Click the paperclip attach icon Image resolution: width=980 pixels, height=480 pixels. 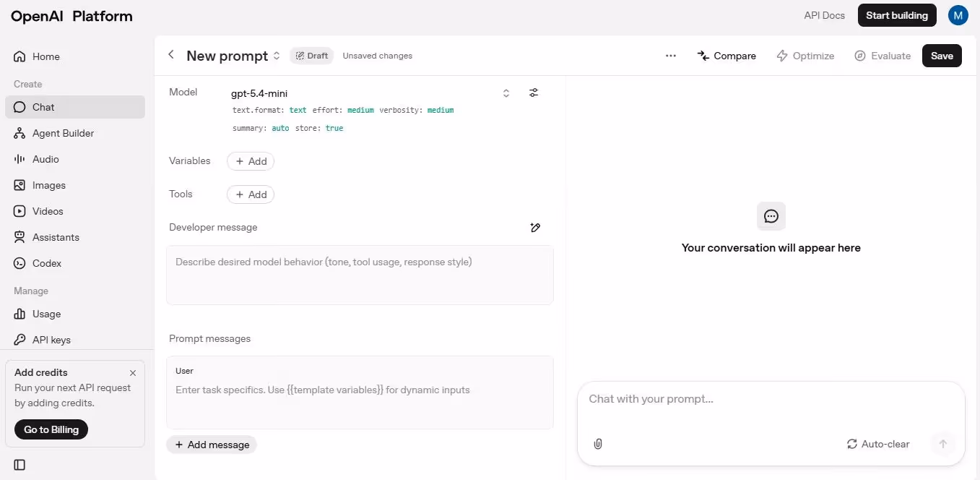[x=598, y=444]
